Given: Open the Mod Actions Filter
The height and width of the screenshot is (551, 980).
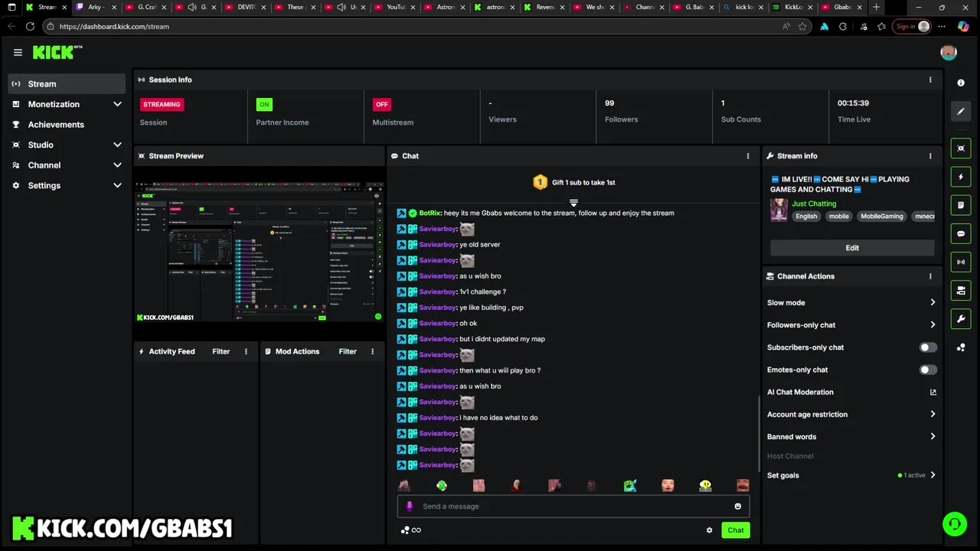Looking at the screenshot, I should (348, 351).
